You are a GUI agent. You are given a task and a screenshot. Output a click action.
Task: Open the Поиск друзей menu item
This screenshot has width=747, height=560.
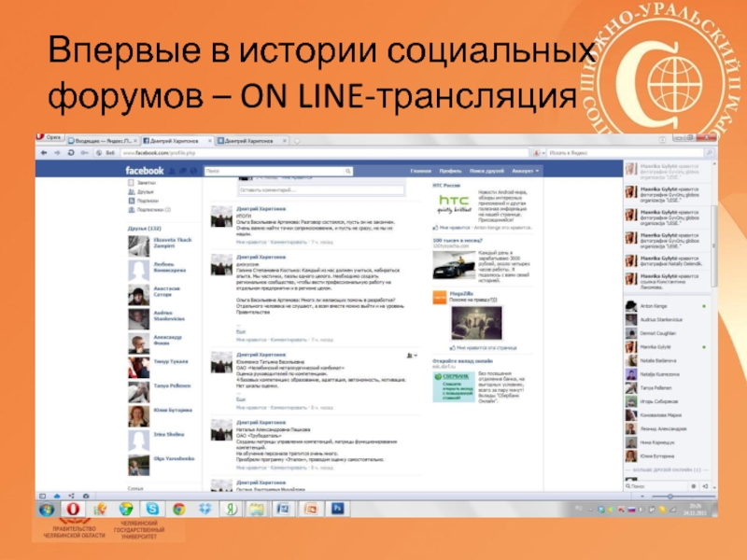pyautogui.click(x=486, y=171)
